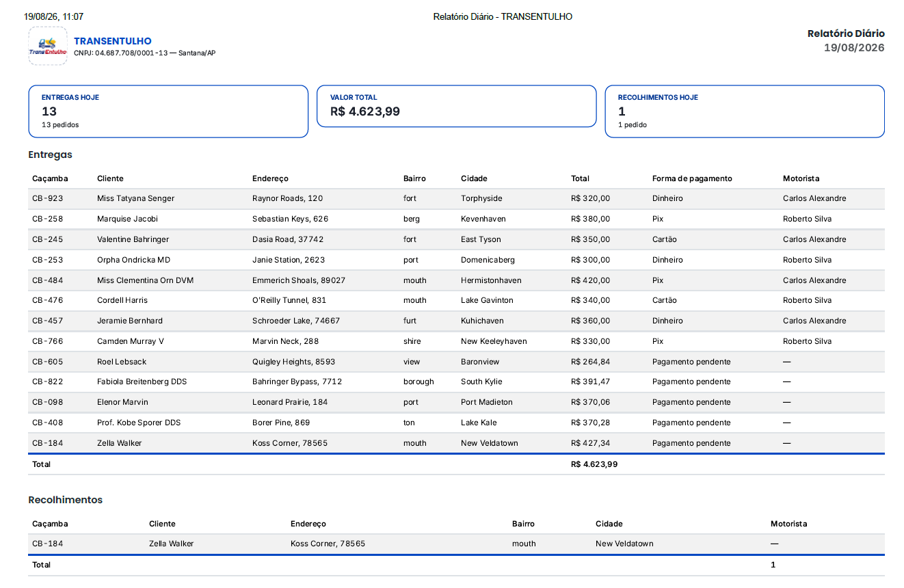Click client Miss Clementina Orn DVM
Screen dimensions: 904x588
(145, 280)
